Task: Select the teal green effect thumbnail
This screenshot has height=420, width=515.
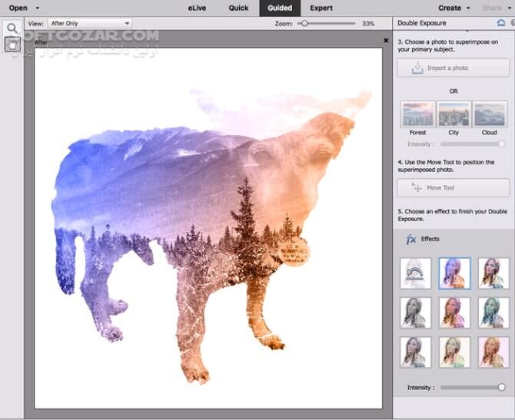Action: click(x=493, y=313)
